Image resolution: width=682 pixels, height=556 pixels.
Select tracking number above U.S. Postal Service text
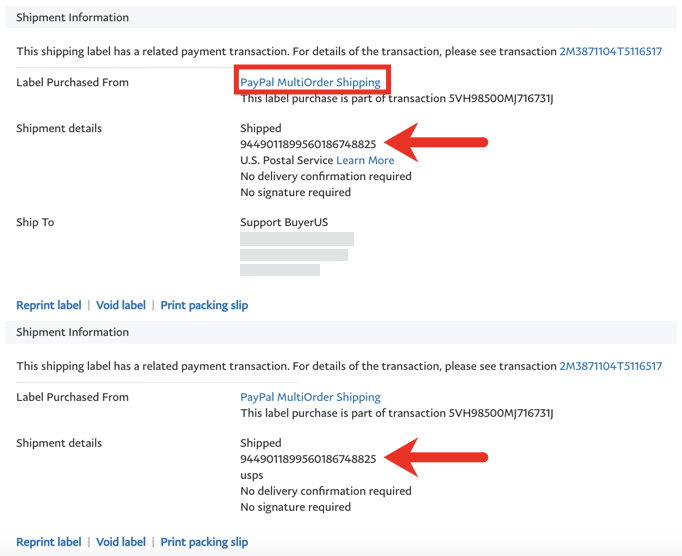coord(308,144)
